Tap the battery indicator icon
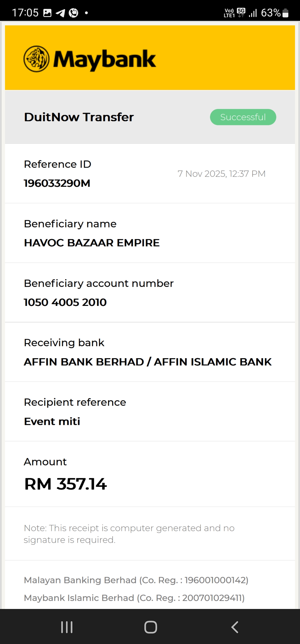Screen dimensions: 300x644 [285, 13]
